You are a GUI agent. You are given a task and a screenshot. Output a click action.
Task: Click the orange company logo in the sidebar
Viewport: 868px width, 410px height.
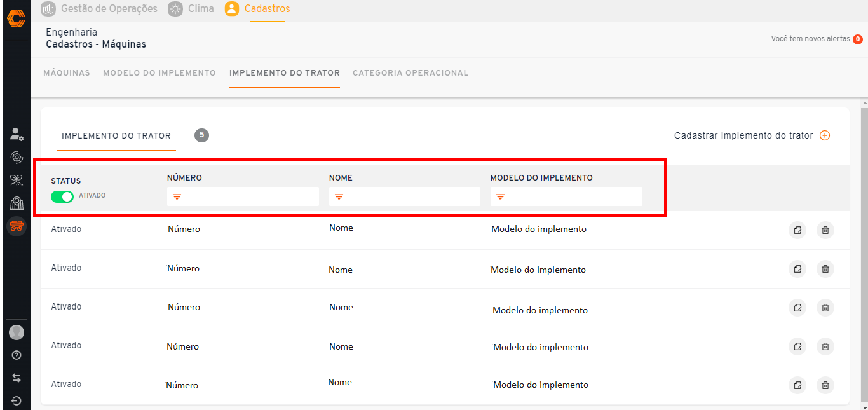pyautogui.click(x=16, y=18)
